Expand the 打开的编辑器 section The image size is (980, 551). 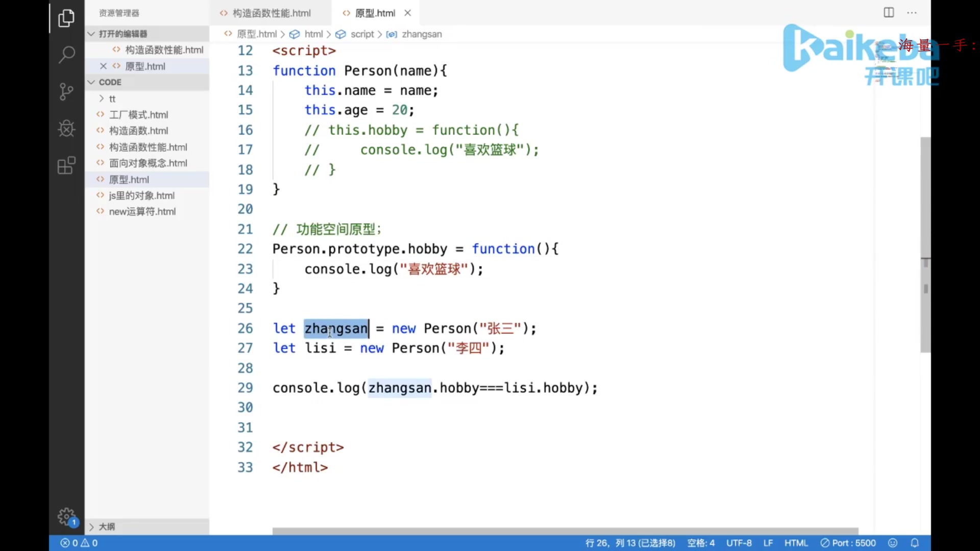click(91, 34)
